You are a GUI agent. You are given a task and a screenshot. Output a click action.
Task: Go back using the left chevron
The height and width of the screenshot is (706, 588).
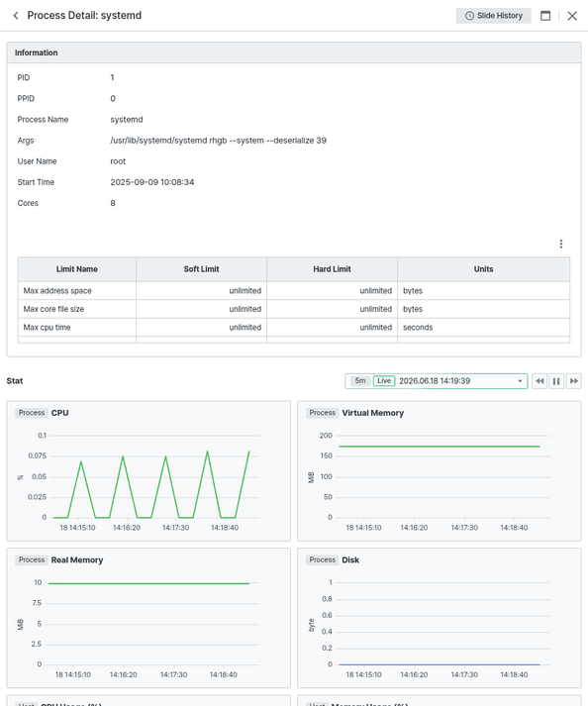pyautogui.click(x=16, y=16)
